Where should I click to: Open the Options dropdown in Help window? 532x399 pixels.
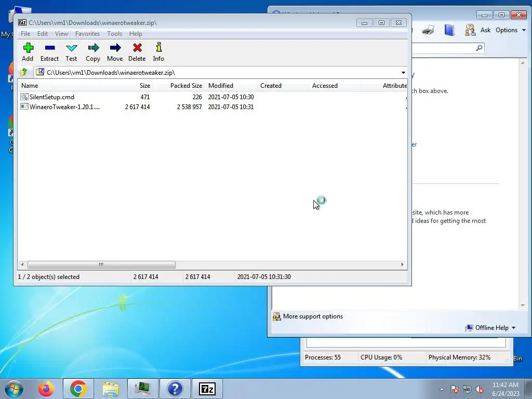(x=511, y=30)
